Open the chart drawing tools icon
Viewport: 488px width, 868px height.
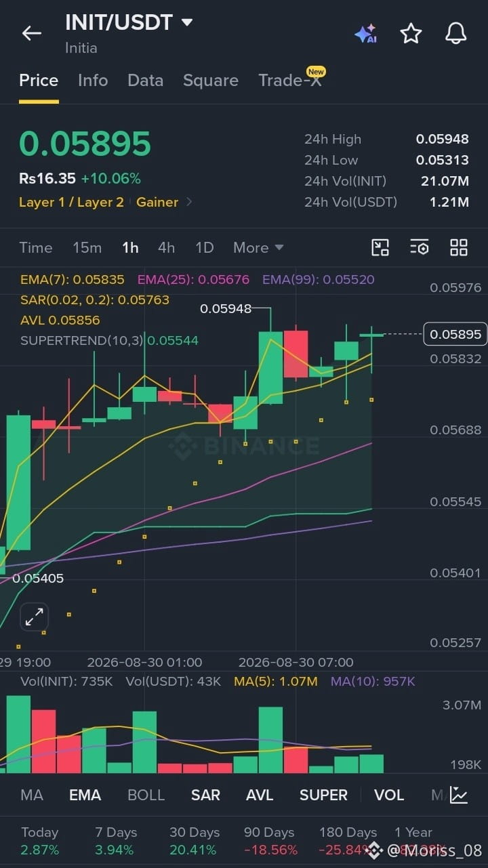[x=380, y=247]
